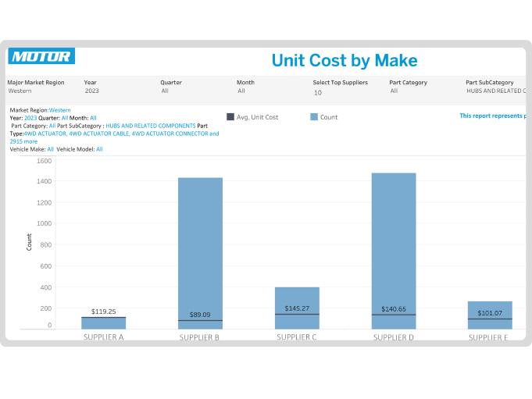The image size is (532, 399).
Task: Click the Supplier C bar in chart
Action: point(297,301)
